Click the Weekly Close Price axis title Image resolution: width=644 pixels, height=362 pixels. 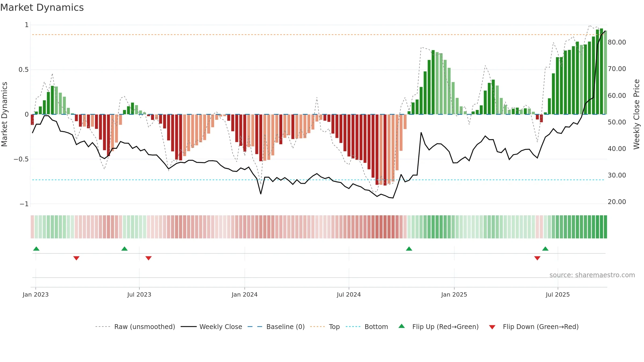click(x=636, y=114)
